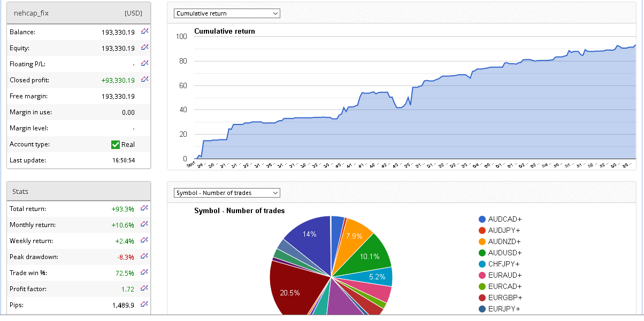644x321 pixels.
Task: Click the orange AUDNZD+ legend color dot
Action: (x=482, y=242)
